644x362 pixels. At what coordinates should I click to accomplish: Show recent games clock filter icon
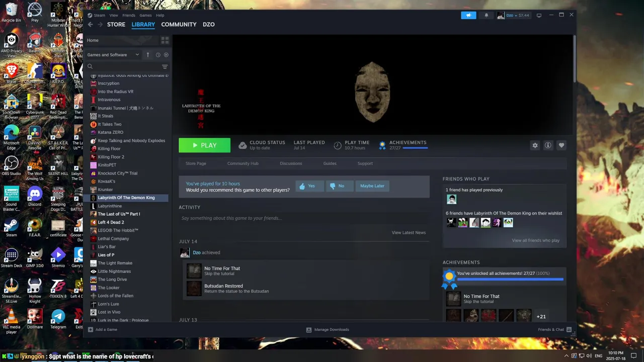click(158, 55)
